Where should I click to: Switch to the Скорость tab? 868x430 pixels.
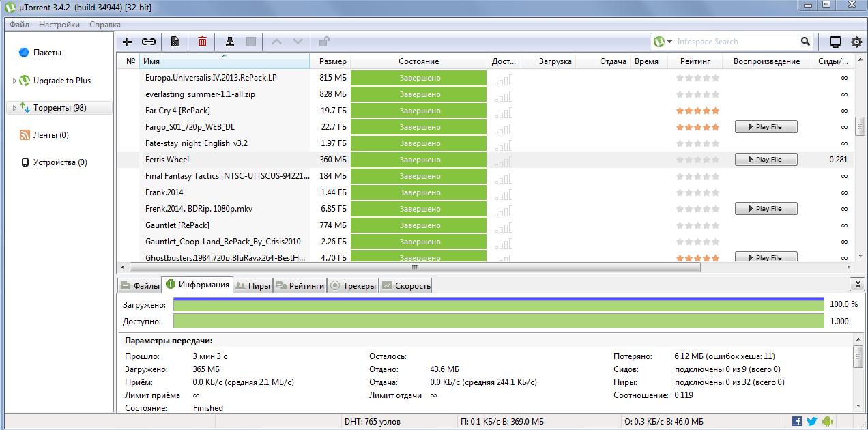(x=407, y=286)
